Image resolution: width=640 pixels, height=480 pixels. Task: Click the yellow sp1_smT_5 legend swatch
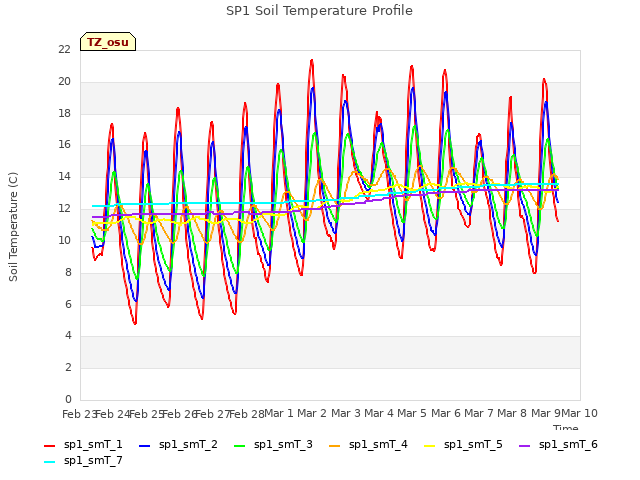429,446
